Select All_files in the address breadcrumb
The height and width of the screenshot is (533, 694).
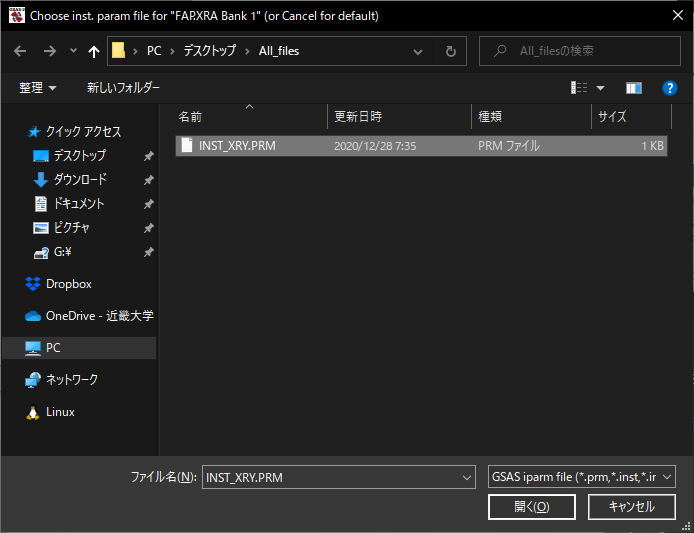pos(279,51)
